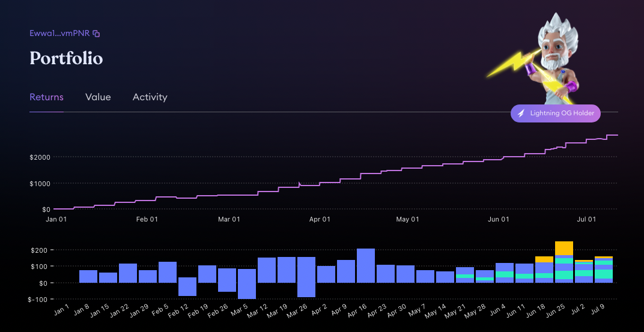Click the Ewwa1...vmPNR wallet address

click(59, 34)
